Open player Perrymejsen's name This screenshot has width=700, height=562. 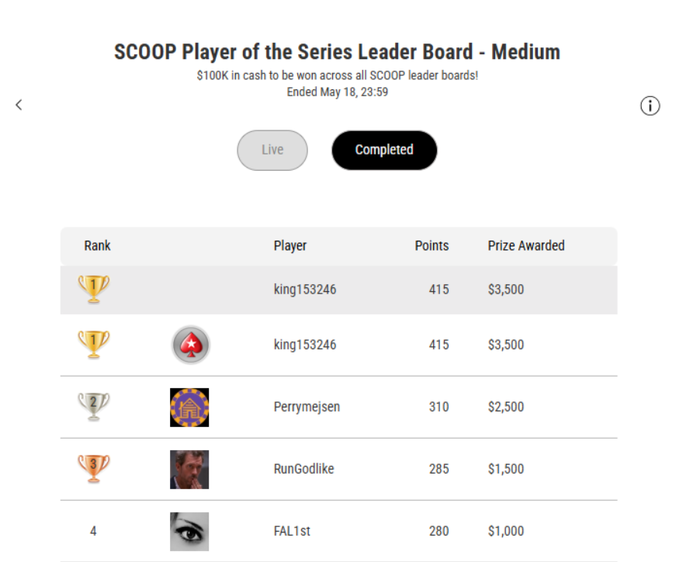click(x=307, y=407)
